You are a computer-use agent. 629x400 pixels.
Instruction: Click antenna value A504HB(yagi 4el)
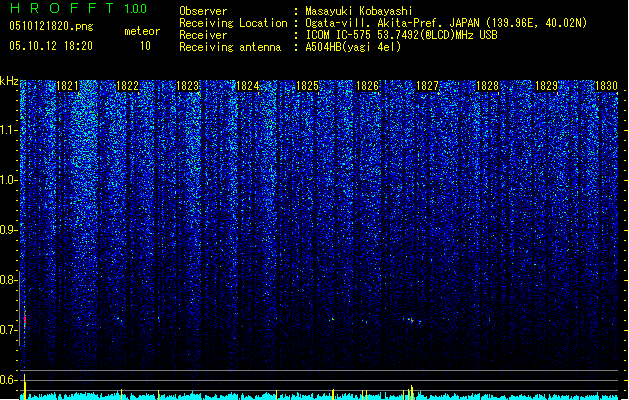(353, 47)
